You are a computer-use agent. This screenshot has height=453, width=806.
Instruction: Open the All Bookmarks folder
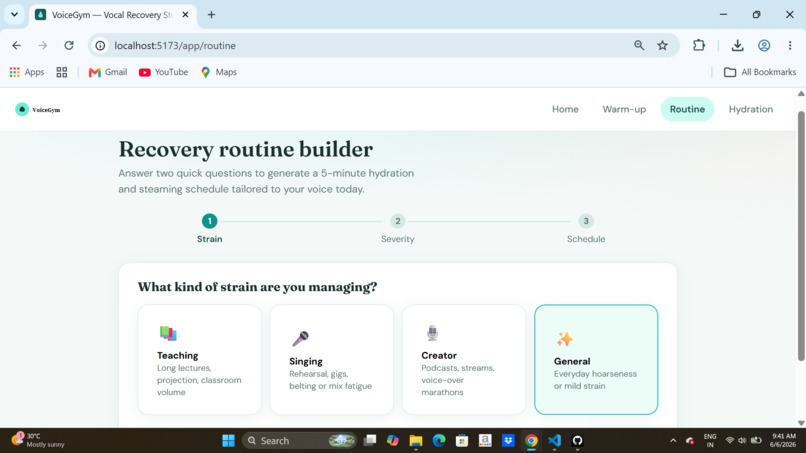click(x=760, y=72)
